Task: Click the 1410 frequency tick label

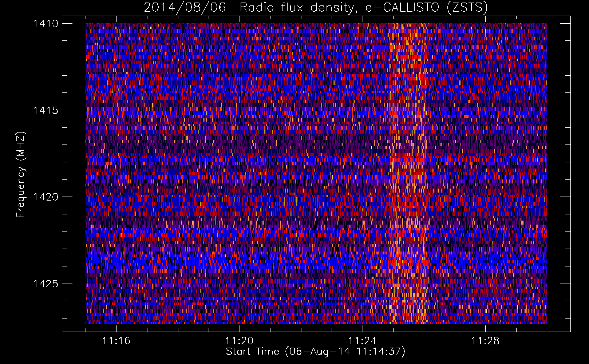Action: tap(46, 24)
